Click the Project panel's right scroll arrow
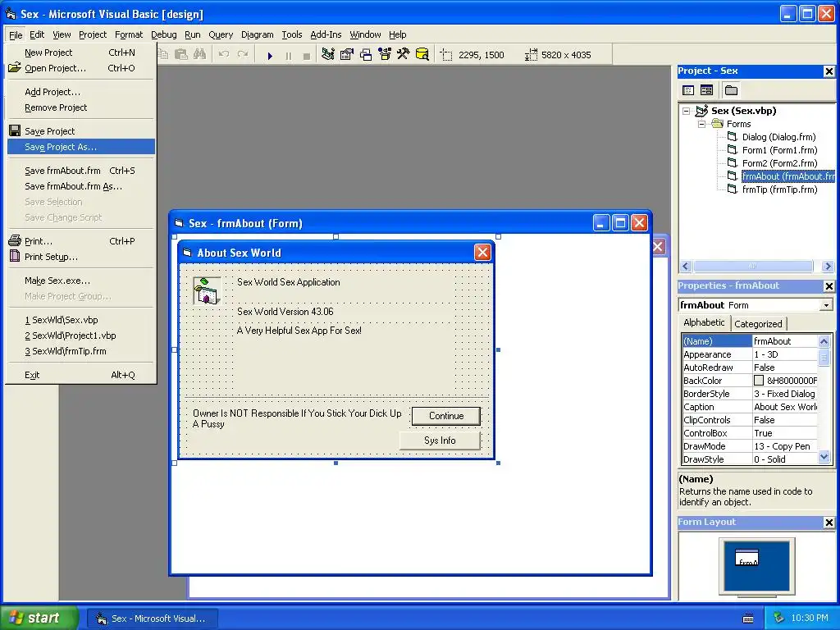The height and width of the screenshot is (630, 840). tap(828, 267)
